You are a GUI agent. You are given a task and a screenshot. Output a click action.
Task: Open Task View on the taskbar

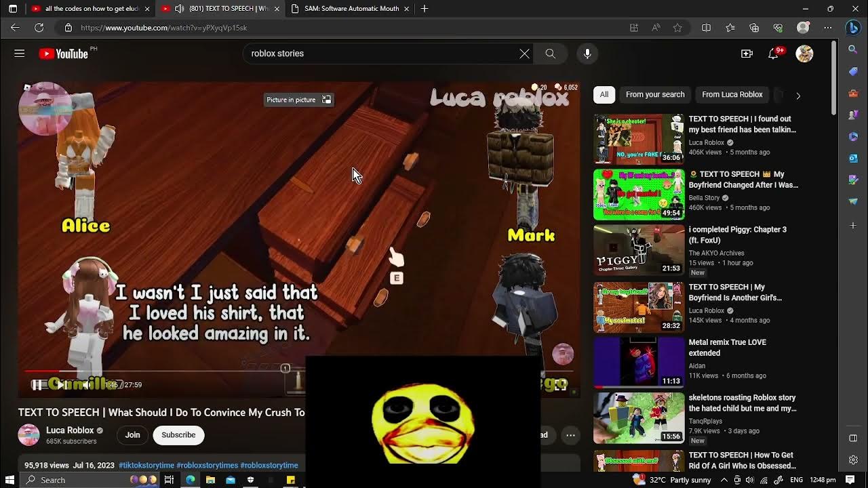tap(169, 480)
